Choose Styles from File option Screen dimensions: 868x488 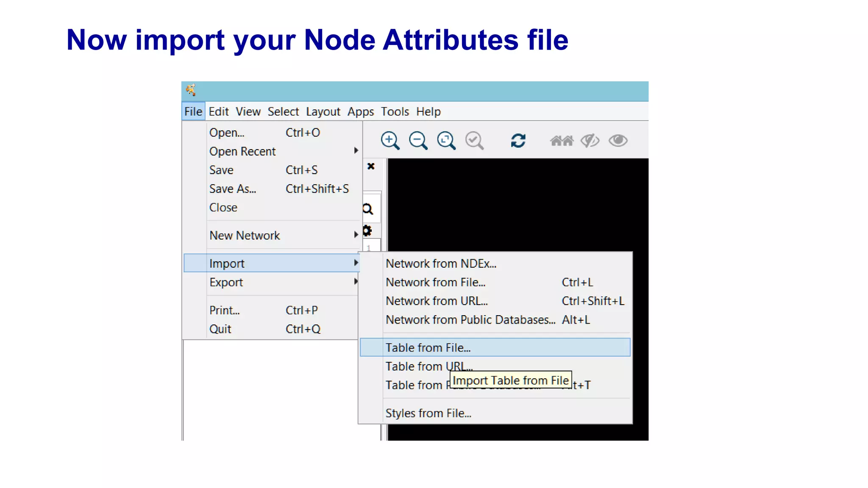428,413
